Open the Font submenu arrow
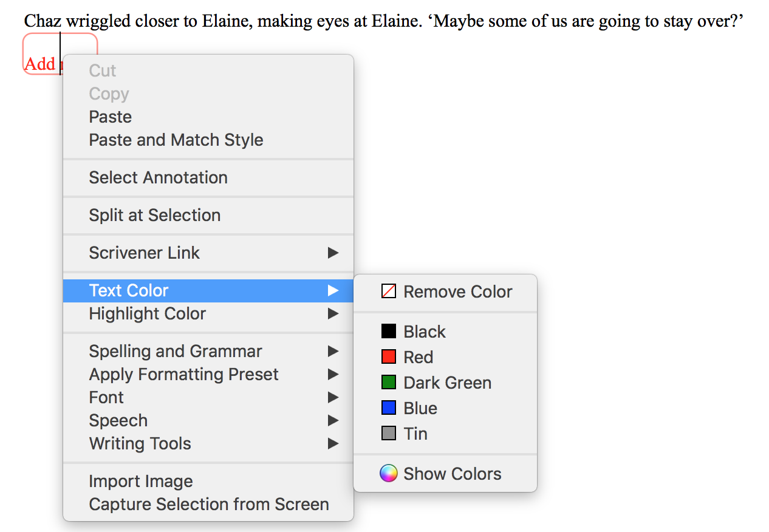Image resolution: width=769 pixels, height=532 pixels. (x=333, y=397)
